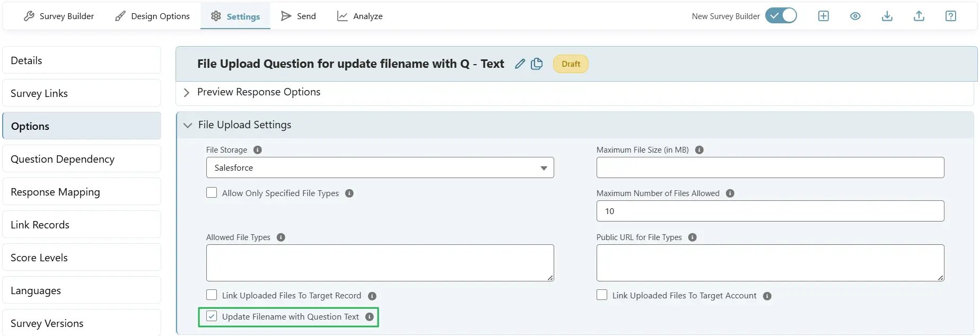
Task: Open Score Levels in sidebar
Action: click(82, 257)
